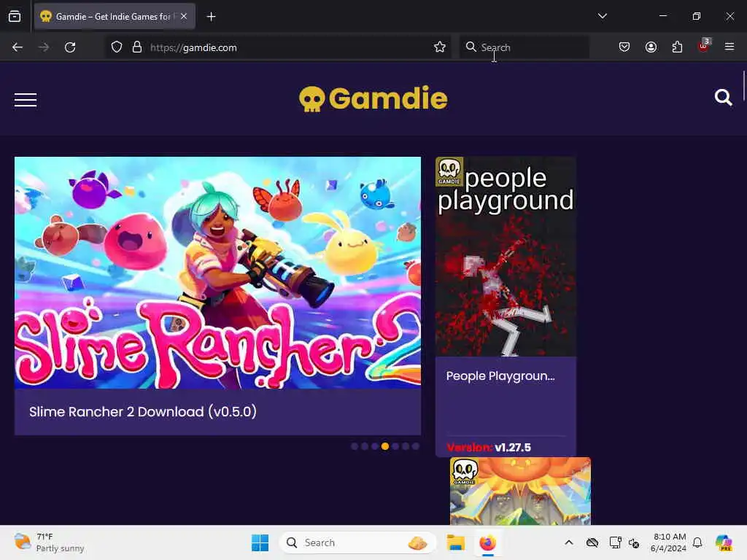Select the first carousel dot
This screenshot has width=747, height=560.
pyautogui.click(x=355, y=446)
